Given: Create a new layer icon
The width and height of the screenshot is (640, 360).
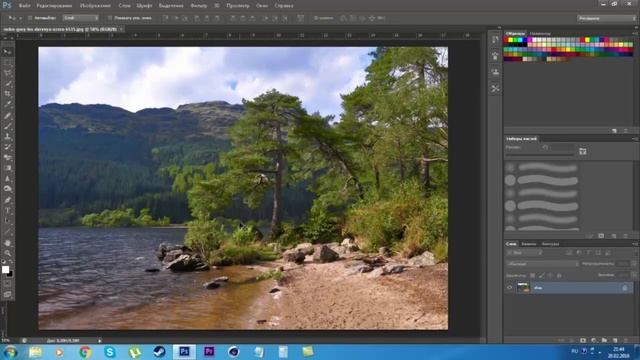Looking at the screenshot, I should 615,340.
